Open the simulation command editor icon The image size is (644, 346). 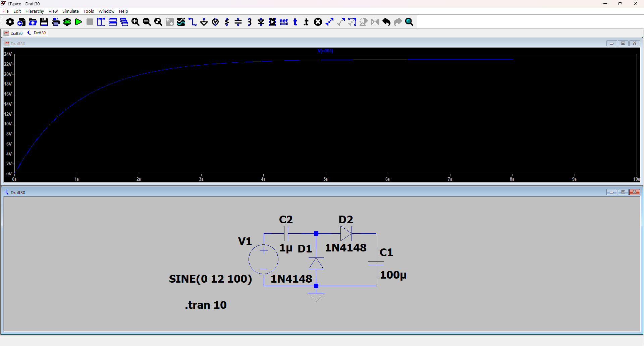(x=67, y=22)
